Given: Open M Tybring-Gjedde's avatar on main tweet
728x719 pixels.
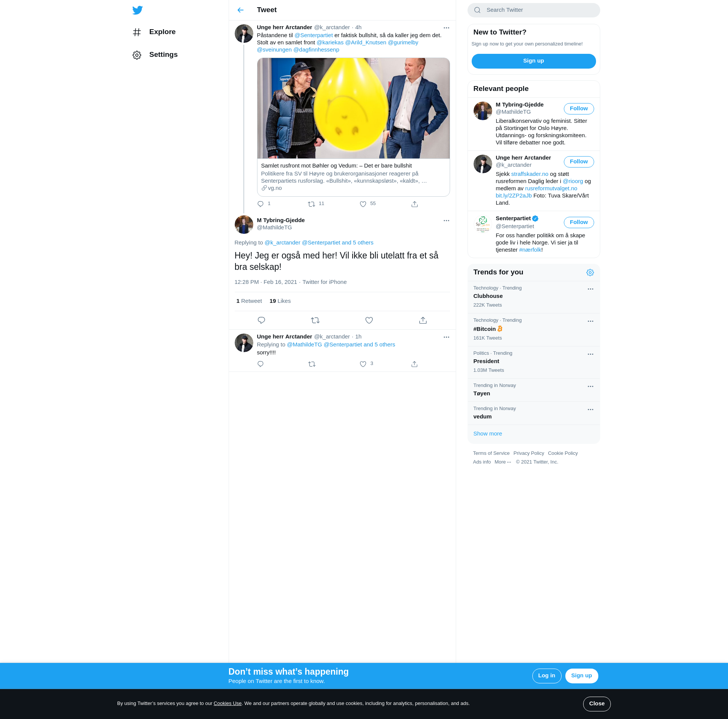Looking at the screenshot, I should coord(244,225).
